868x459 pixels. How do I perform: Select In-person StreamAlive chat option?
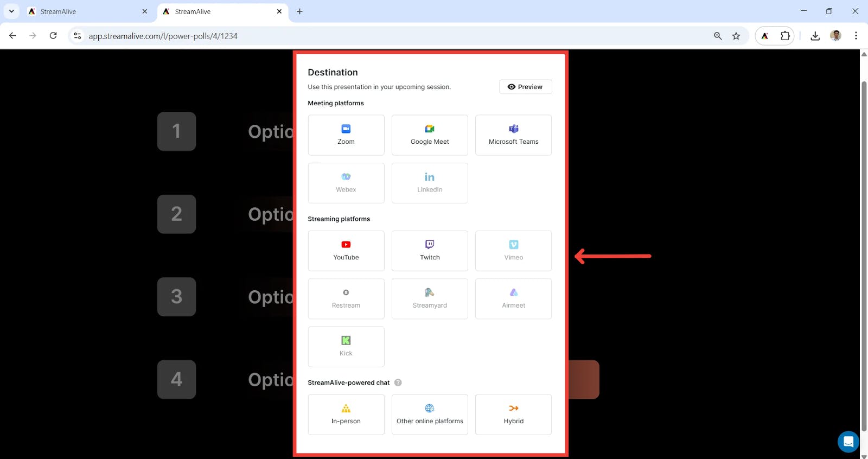346,415
